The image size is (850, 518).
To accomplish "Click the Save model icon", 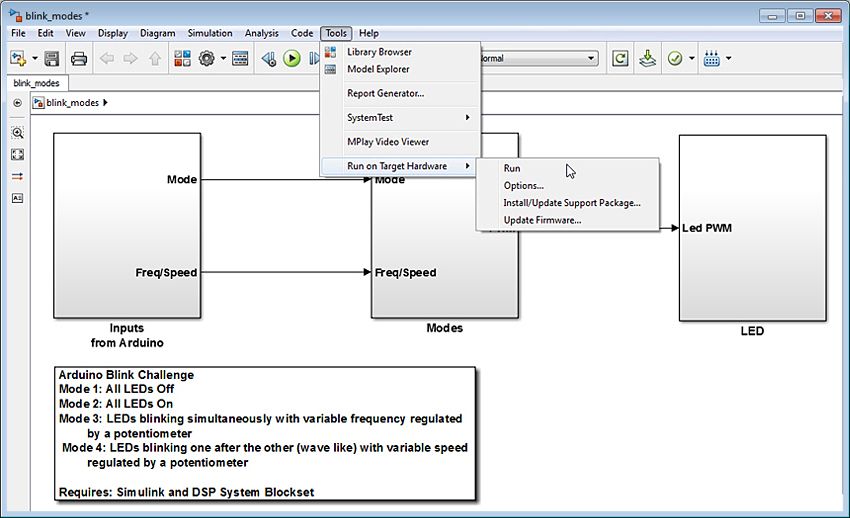I will (x=52, y=59).
